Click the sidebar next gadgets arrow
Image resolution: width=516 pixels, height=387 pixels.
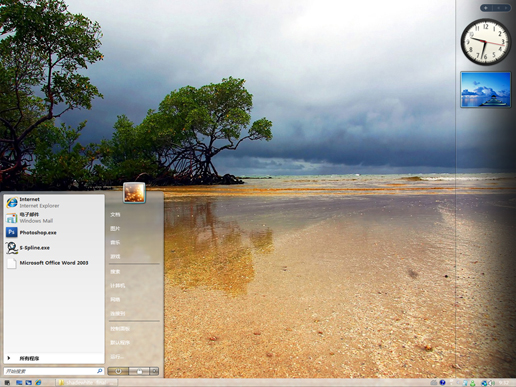[506, 8]
